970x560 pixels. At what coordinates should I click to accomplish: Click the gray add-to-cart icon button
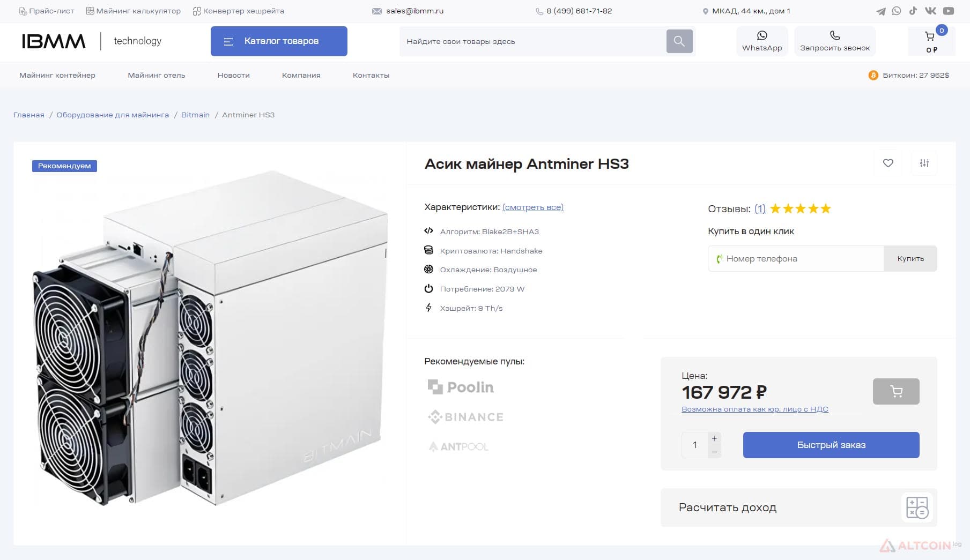click(896, 391)
